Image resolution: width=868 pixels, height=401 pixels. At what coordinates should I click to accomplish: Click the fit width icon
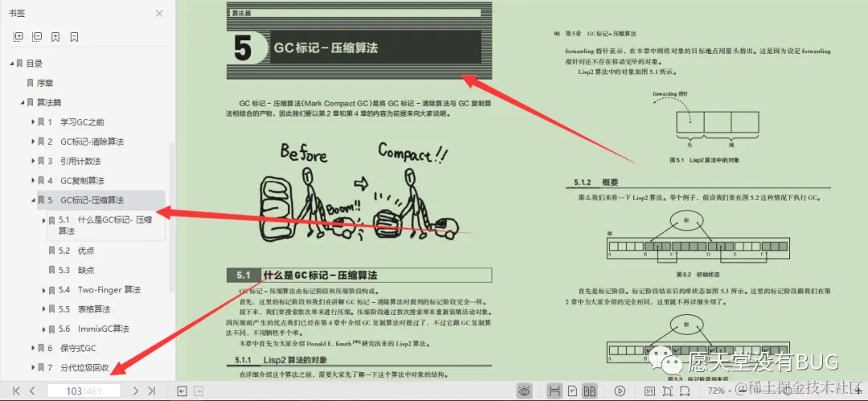pyautogui.click(x=686, y=391)
